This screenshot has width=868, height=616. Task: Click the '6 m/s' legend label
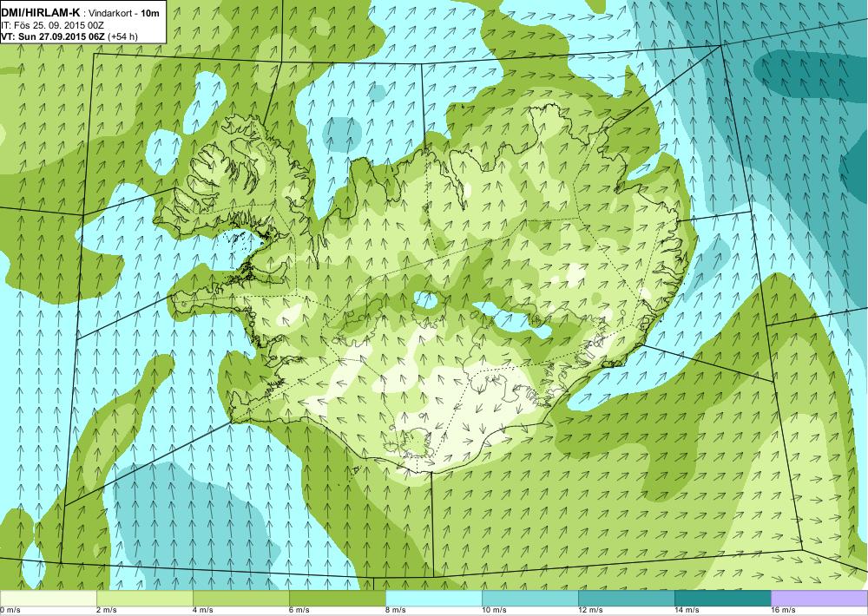coord(299,611)
